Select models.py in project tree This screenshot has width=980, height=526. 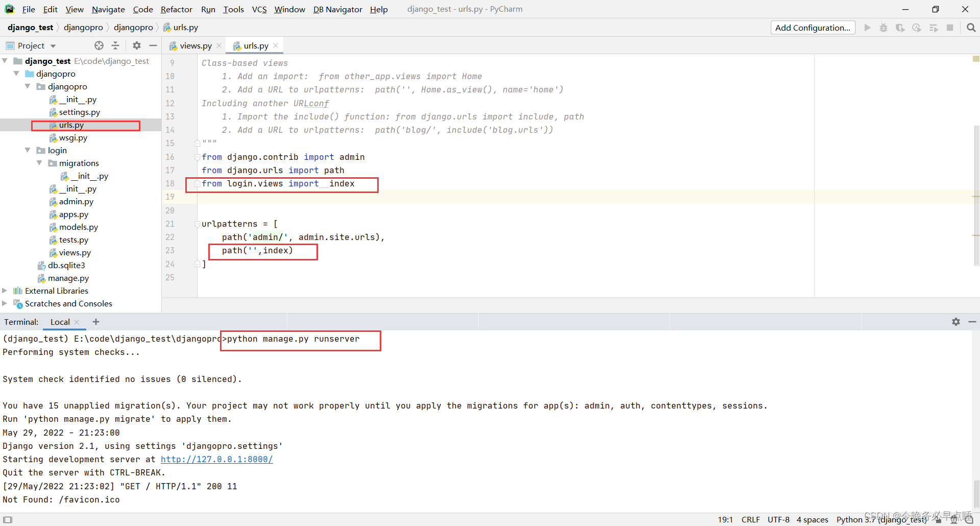(78, 227)
